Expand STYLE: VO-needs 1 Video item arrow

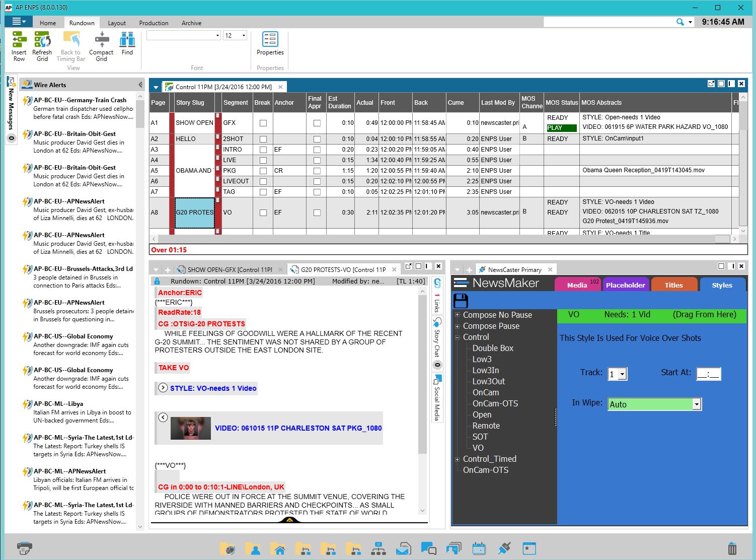(x=163, y=388)
